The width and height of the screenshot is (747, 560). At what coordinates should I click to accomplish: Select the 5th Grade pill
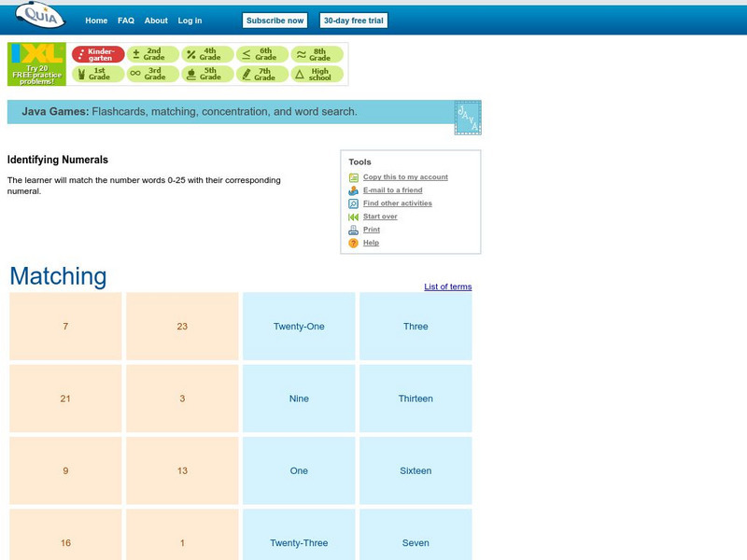point(207,74)
